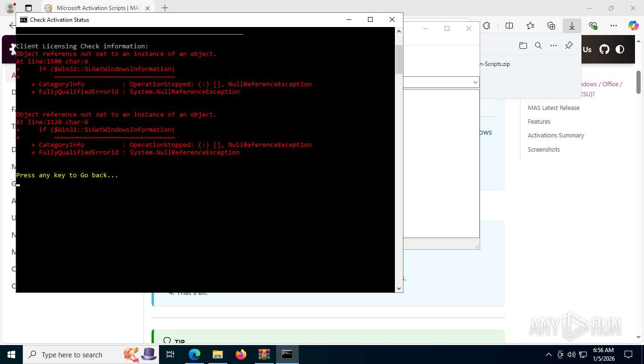This screenshot has width=644, height=364.
Task: Open Edge Collections icon
Action: click(551, 26)
